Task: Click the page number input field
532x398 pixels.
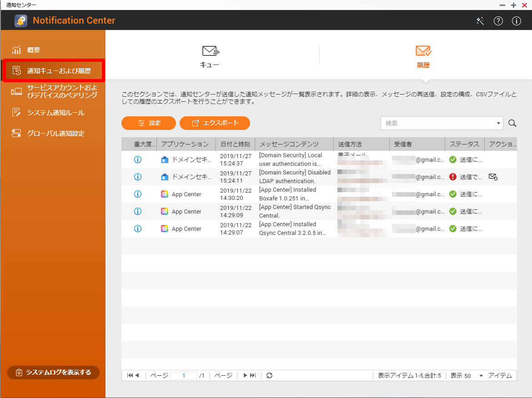Action: [184, 375]
